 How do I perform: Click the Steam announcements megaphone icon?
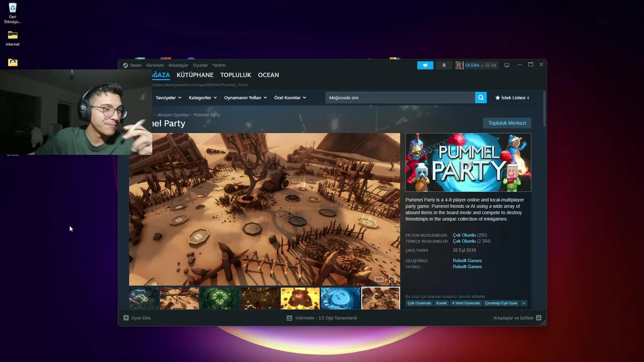pyautogui.click(x=425, y=65)
